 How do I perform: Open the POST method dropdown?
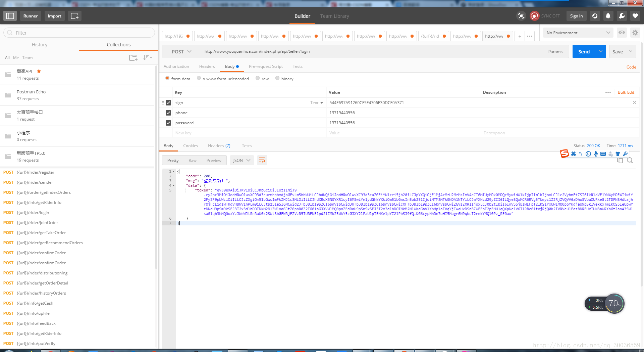[x=181, y=51]
